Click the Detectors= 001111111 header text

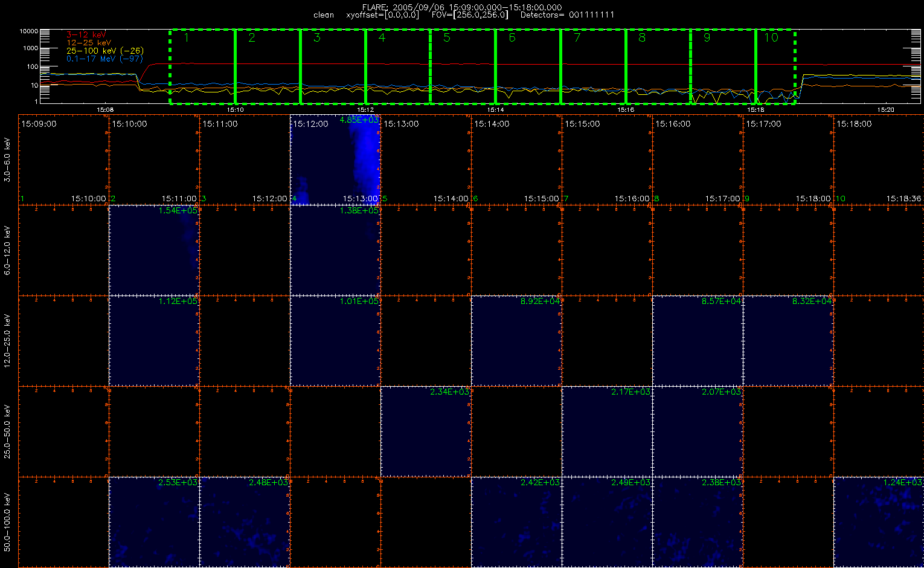(x=567, y=15)
